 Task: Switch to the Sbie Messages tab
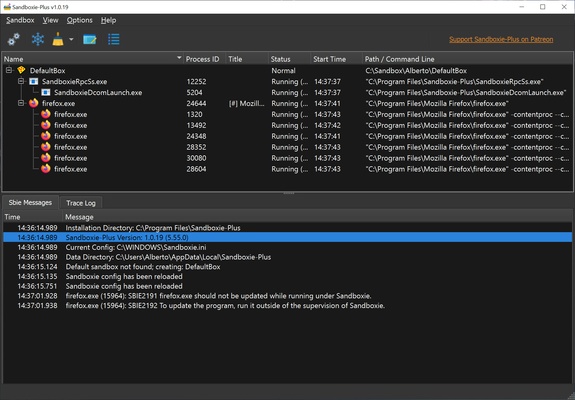tap(30, 202)
